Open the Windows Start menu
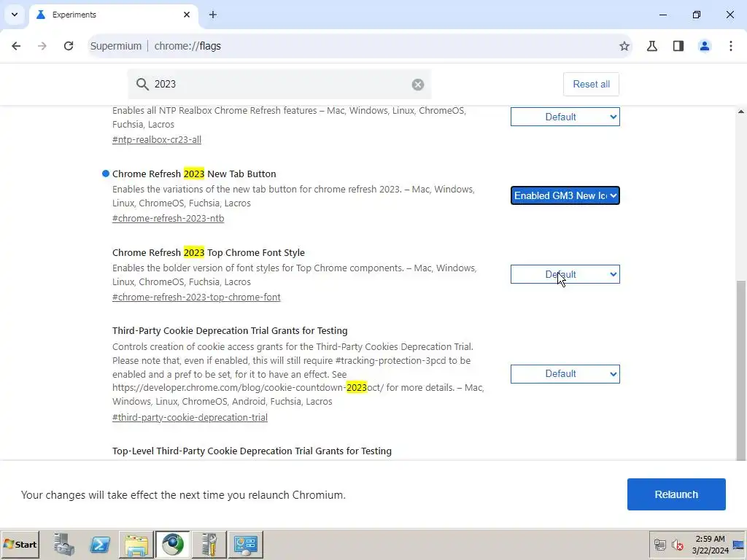The image size is (747, 560). pyautogui.click(x=20, y=544)
